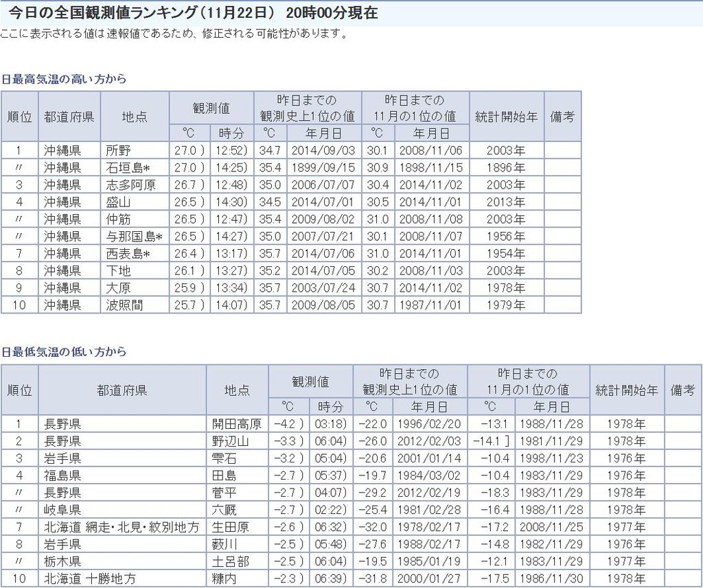Click the observation time 12:52

pyautogui.click(x=232, y=150)
